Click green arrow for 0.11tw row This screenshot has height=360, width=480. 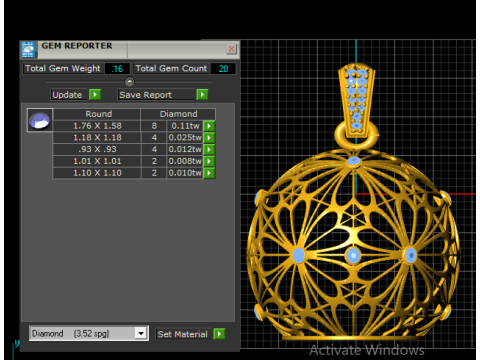click(x=209, y=126)
